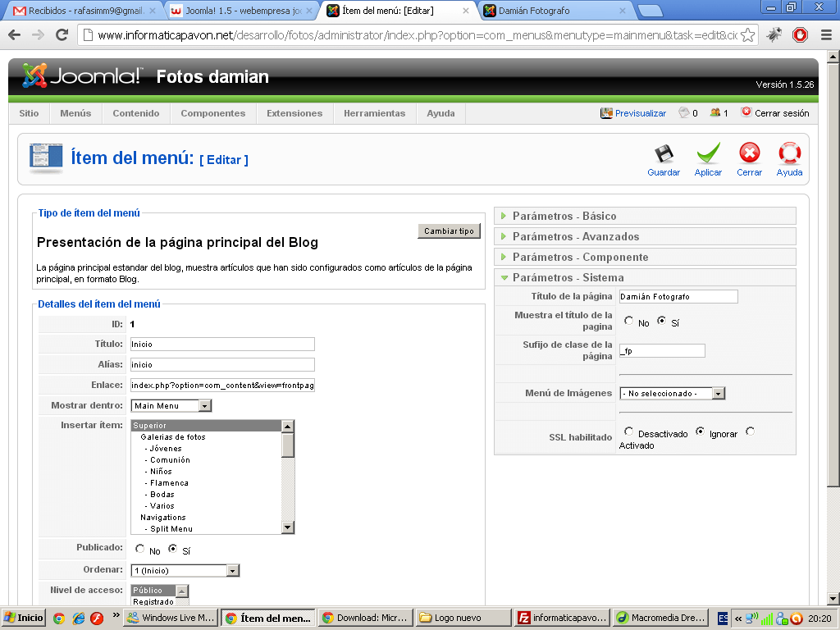Open the Chrome hamburger menu
Image resolution: width=840 pixels, height=630 pixels.
pyautogui.click(x=826, y=35)
